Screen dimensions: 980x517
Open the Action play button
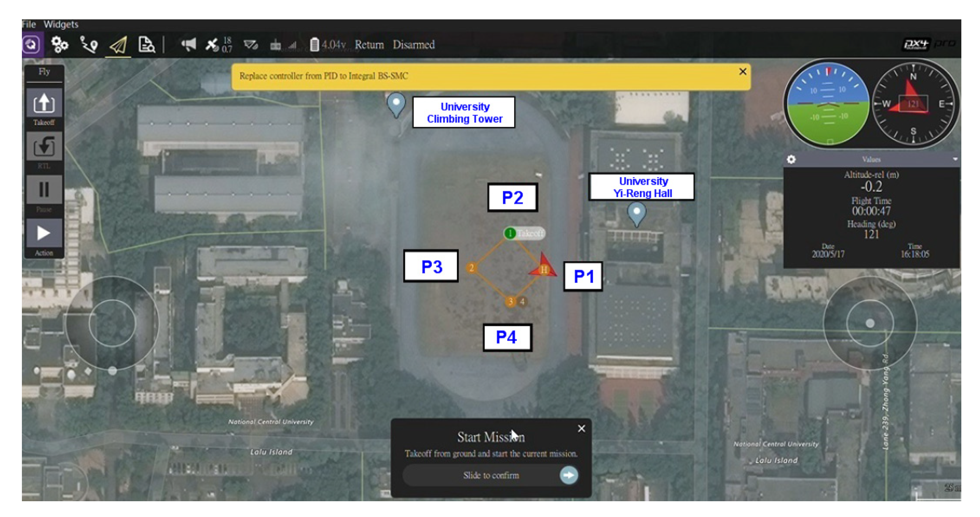(x=44, y=233)
